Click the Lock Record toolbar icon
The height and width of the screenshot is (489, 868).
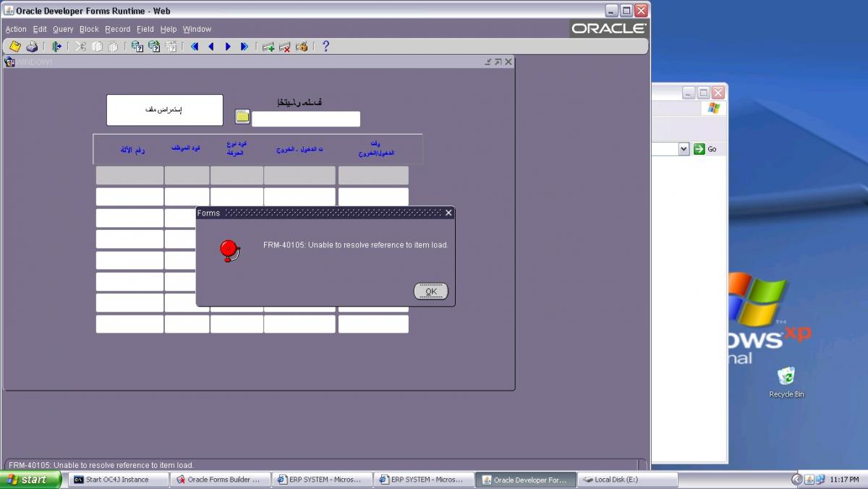click(x=302, y=47)
